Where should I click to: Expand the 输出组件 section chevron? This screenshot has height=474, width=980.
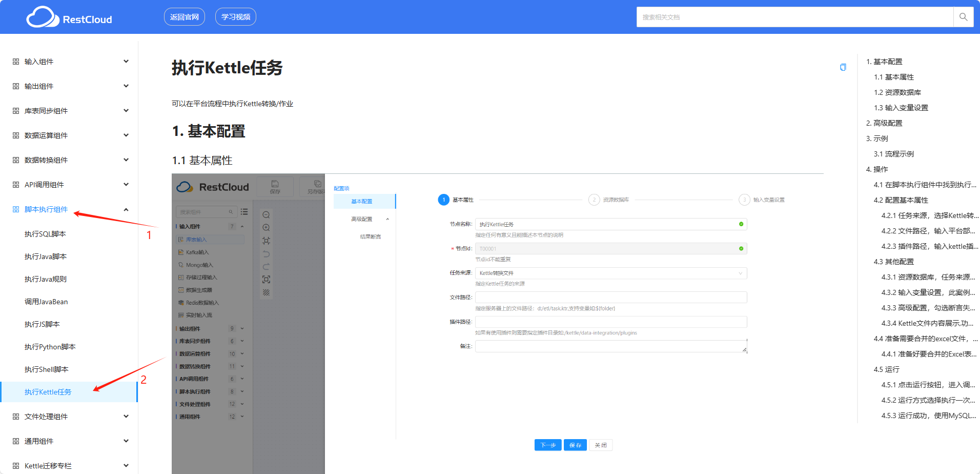126,86
